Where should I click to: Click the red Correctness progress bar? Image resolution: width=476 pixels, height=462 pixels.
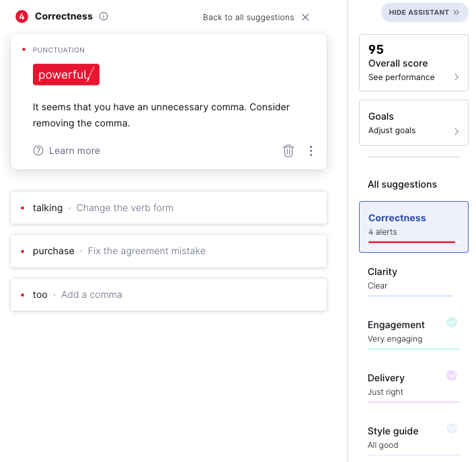[x=411, y=242]
